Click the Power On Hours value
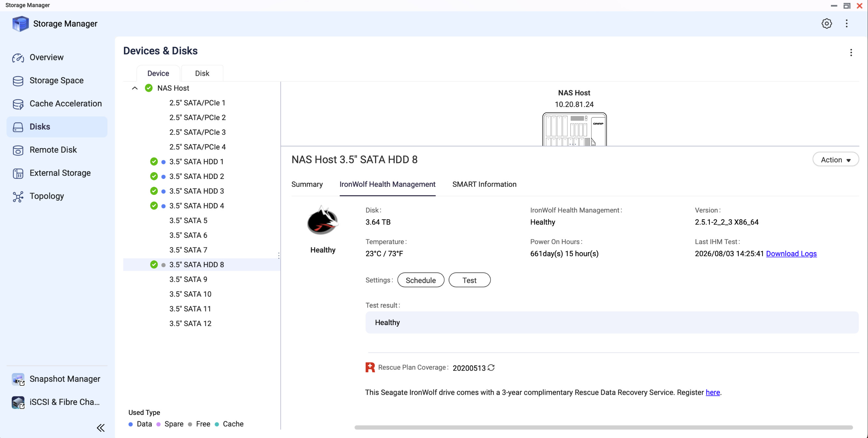 point(565,254)
